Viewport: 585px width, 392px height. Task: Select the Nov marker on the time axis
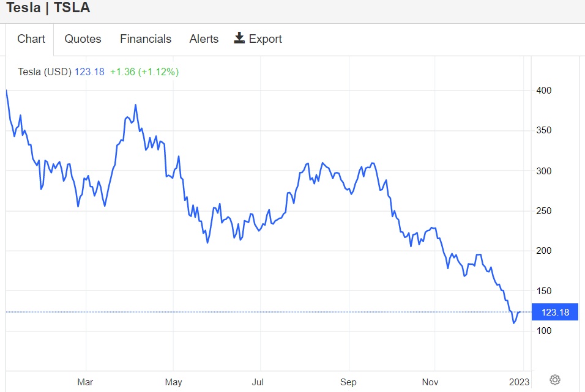(432, 382)
